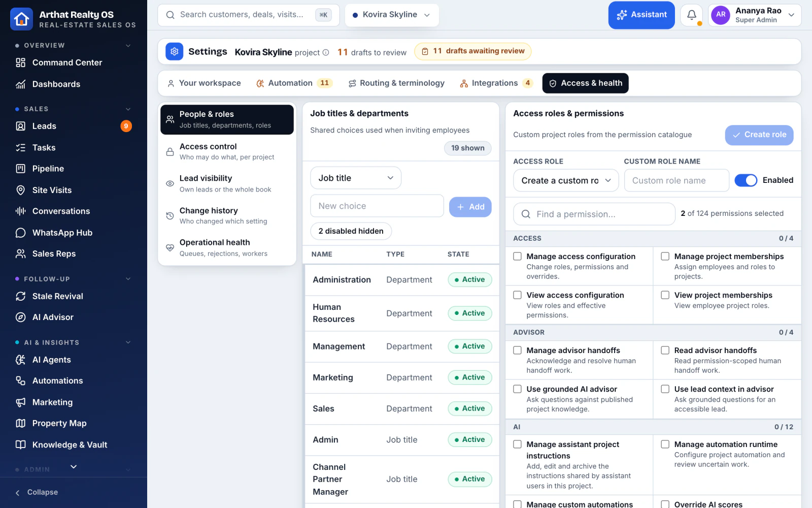Check Manage project memberships
This screenshot has height=508, width=812.
coord(665,257)
